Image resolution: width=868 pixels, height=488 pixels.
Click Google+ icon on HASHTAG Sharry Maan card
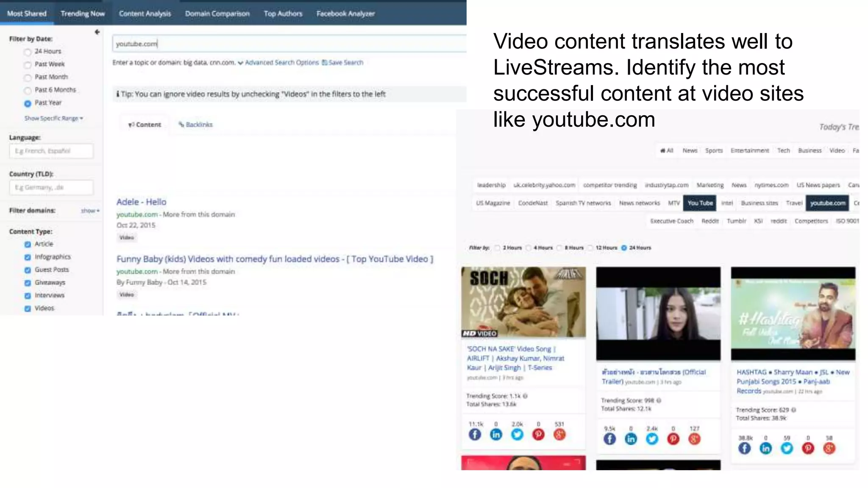pos(829,448)
